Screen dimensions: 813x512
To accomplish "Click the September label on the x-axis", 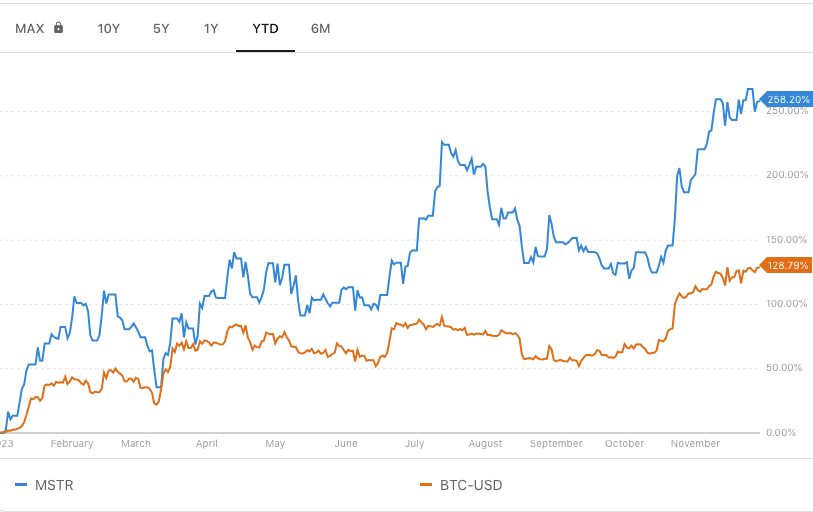I will tap(556, 444).
